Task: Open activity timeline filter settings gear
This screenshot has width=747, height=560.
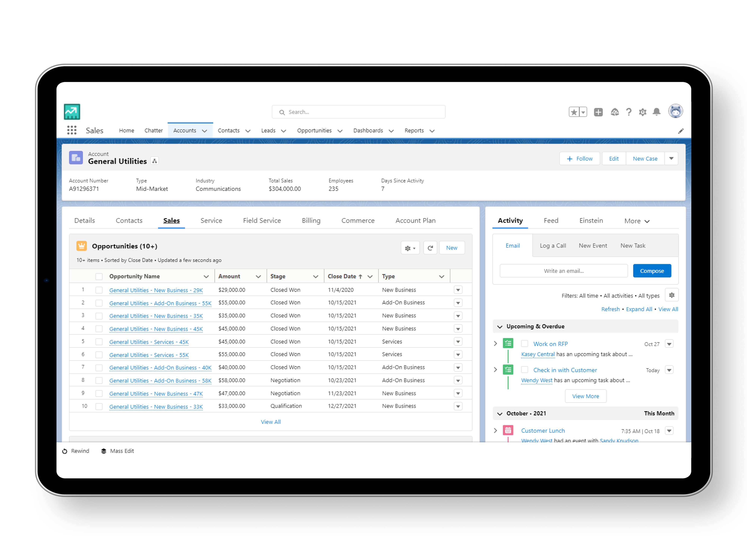Action: (671, 295)
